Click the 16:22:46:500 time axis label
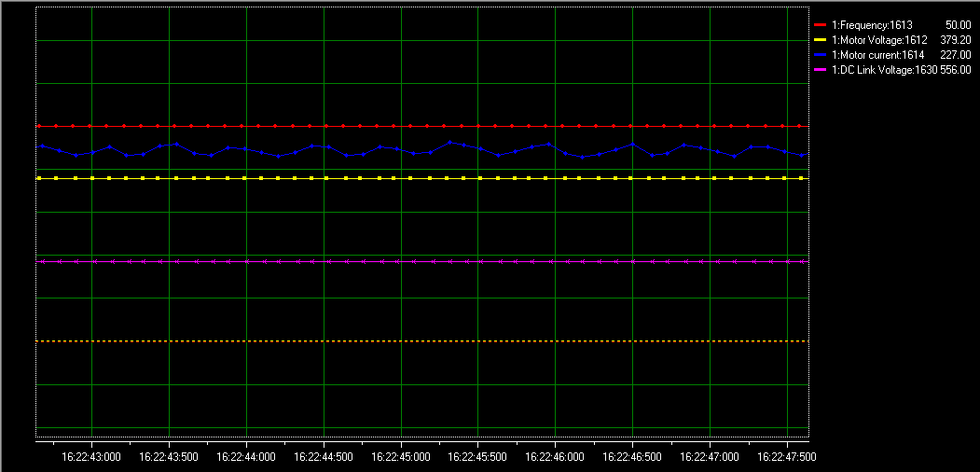 click(633, 457)
